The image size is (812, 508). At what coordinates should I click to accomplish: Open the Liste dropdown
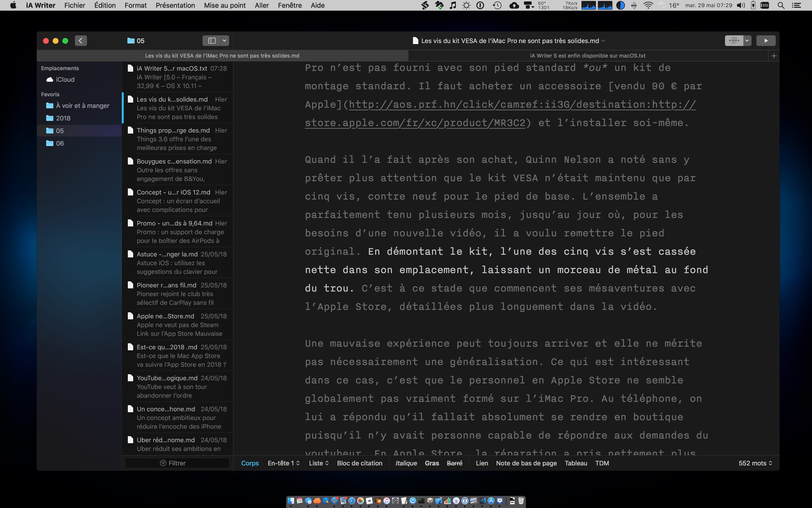pos(319,463)
